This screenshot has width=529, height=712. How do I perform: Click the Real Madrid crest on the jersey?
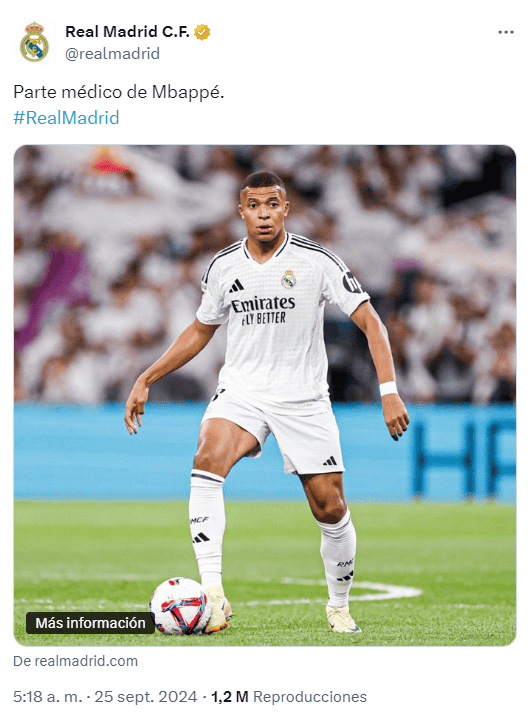tap(288, 279)
